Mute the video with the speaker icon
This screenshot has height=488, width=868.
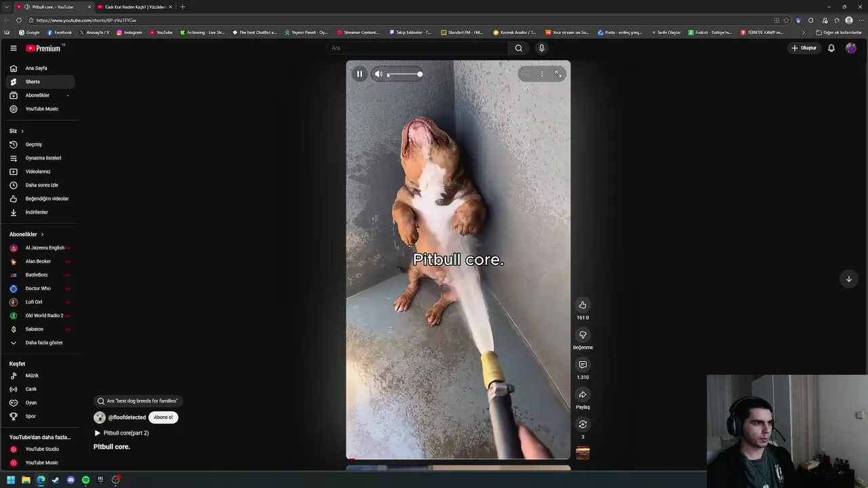tap(379, 75)
